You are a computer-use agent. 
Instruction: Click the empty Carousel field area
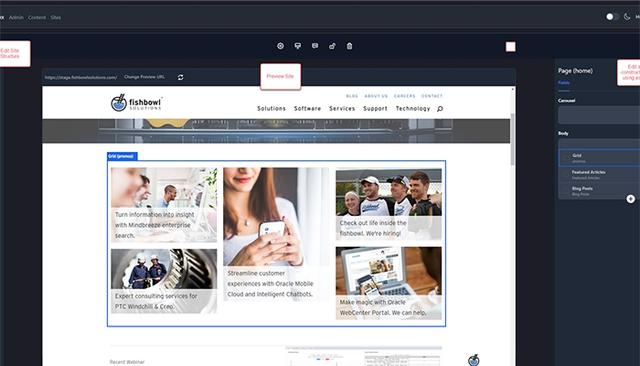(x=599, y=115)
